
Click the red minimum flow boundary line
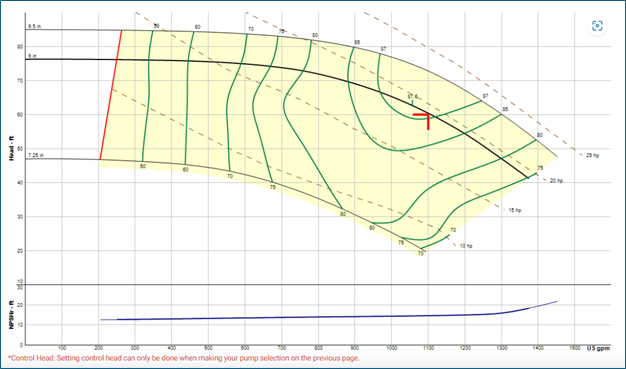pos(111,95)
